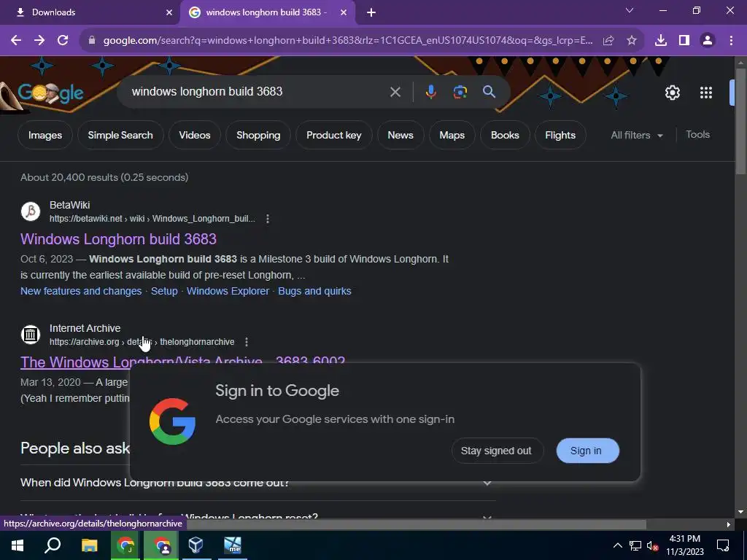This screenshot has width=747, height=560.
Task: Open the Windows Start menu
Action: click(18, 545)
